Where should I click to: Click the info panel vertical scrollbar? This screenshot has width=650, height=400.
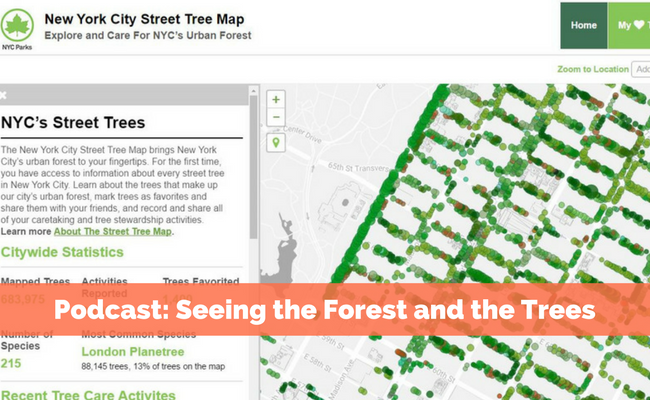tap(253, 160)
